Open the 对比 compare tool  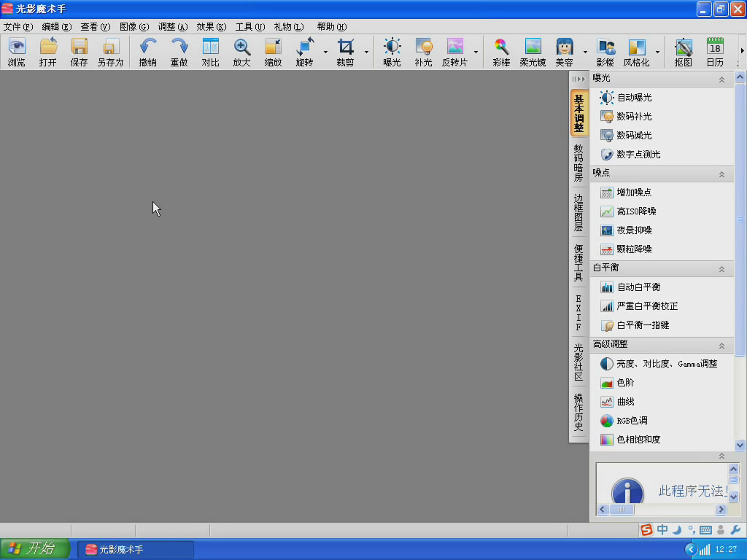[210, 52]
